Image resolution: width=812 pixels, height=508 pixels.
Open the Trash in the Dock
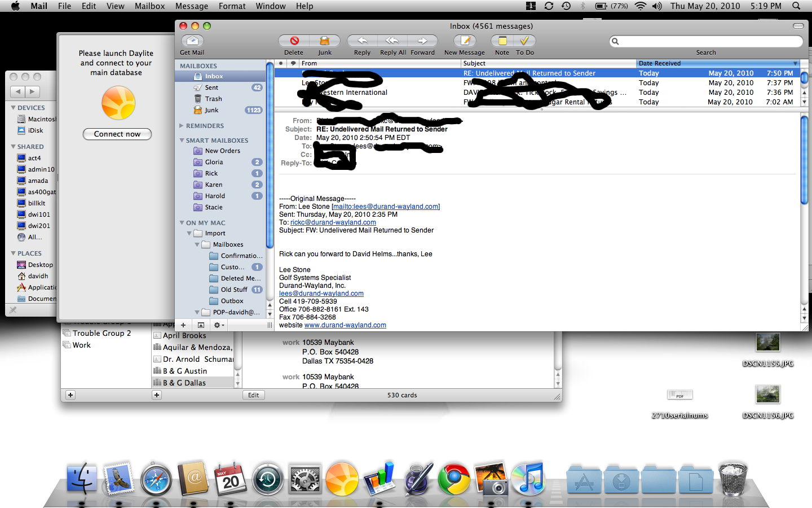[x=732, y=479]
